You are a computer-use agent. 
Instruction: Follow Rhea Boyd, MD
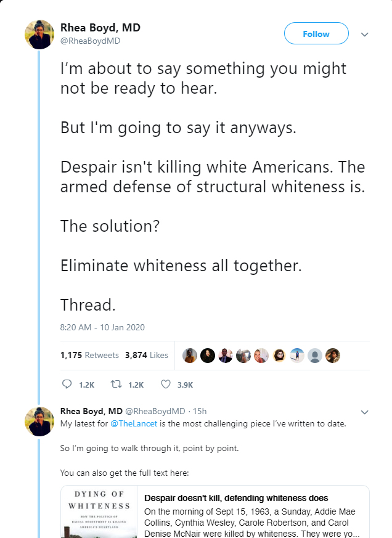(x=316, y=34)
